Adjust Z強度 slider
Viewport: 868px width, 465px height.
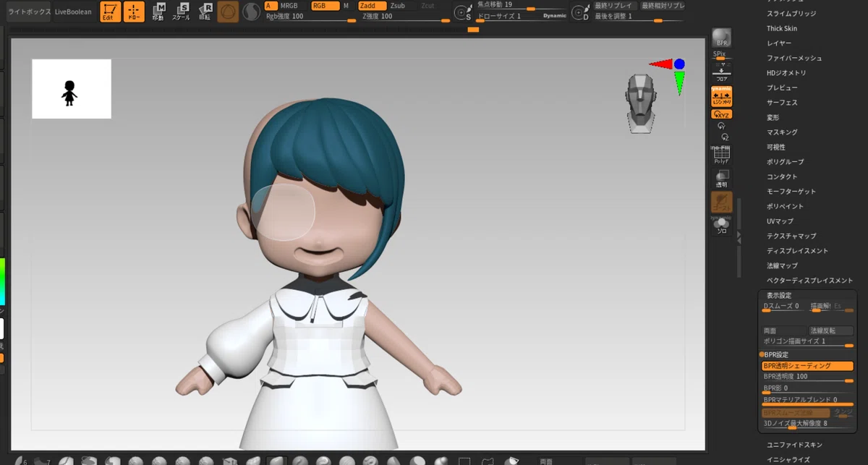coord(406,16)
